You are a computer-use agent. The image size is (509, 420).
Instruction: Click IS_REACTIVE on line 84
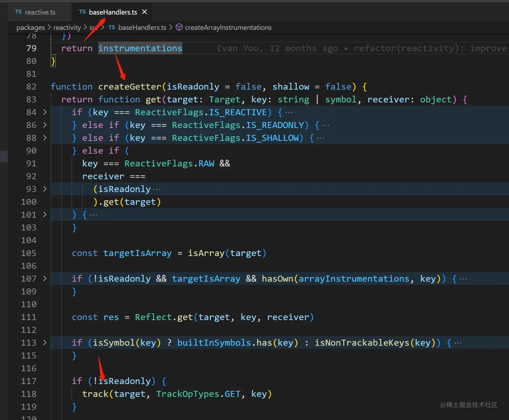pyautogui.click(x=238, y=112)
